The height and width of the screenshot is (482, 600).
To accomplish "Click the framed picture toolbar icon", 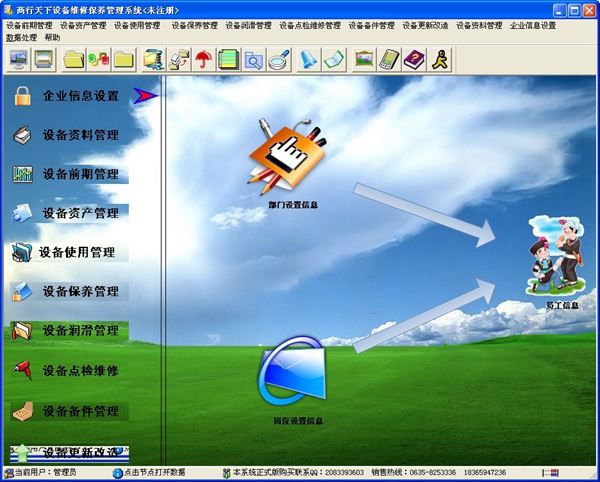I will [364, 59].
